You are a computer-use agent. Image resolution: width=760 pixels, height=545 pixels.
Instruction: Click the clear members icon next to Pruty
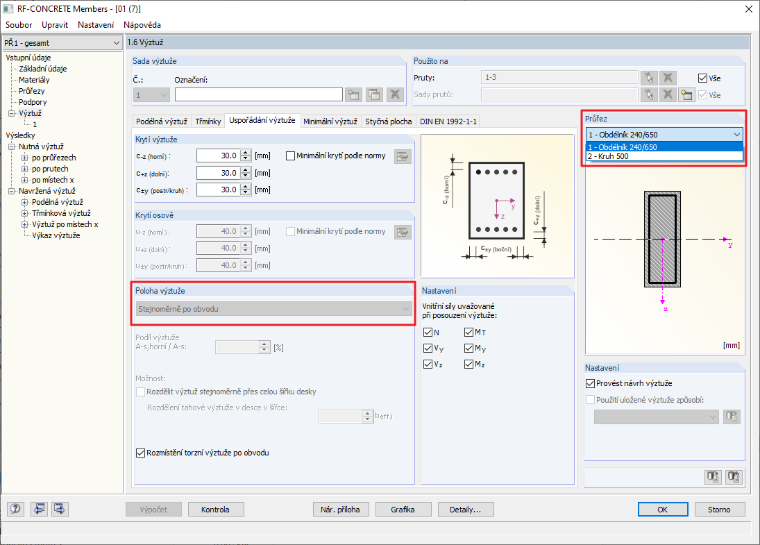tap(667, 78)
